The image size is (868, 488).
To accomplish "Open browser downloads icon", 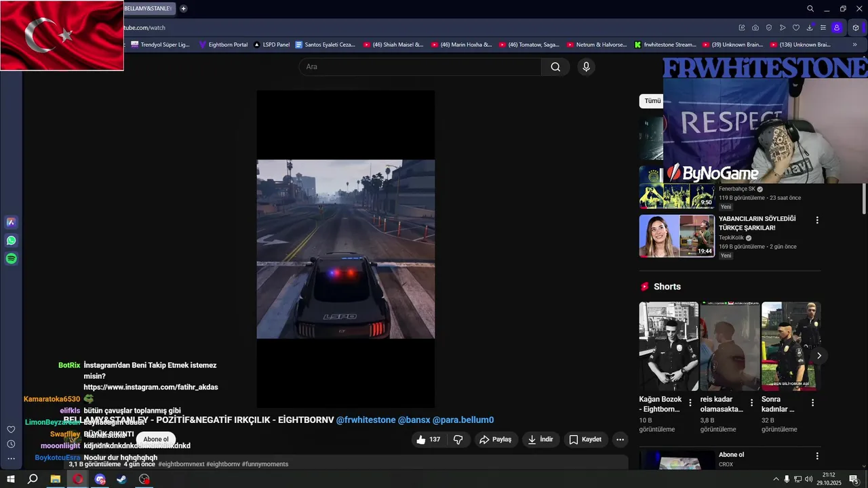I will (x=810, y=28).
